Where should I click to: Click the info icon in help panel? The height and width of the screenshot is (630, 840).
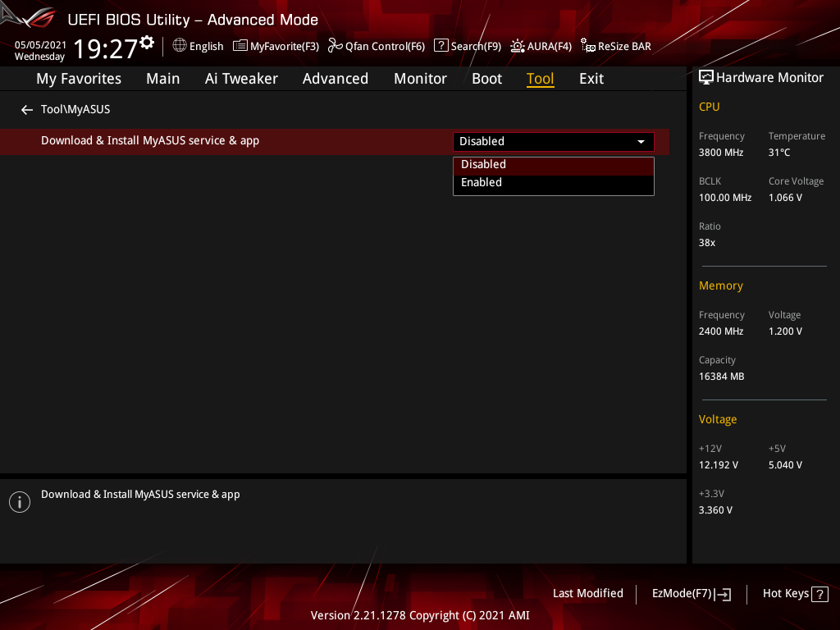[x=20, y=502]
